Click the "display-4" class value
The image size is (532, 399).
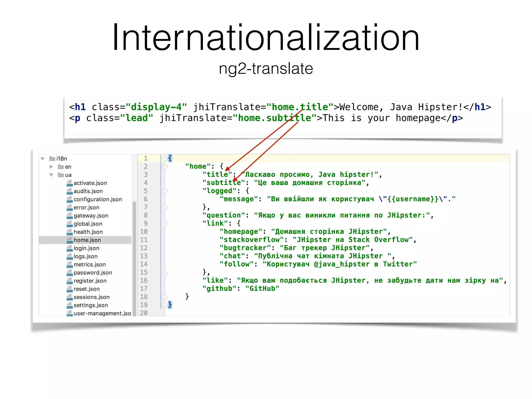(x=156, y=107)
